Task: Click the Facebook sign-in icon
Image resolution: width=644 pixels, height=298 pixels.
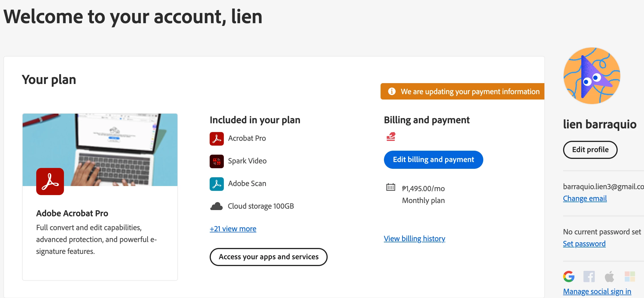Action: click(x=589, y=277)
